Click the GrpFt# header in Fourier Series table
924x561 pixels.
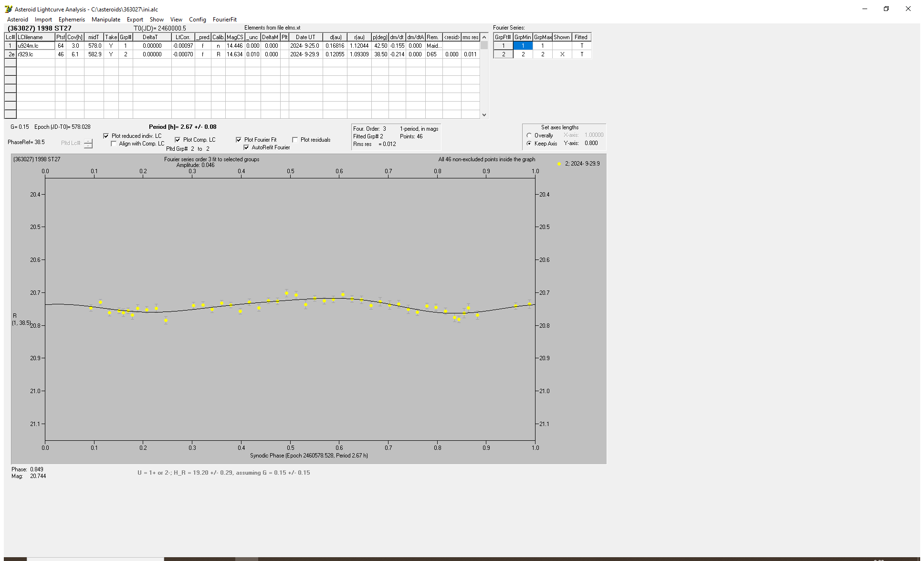[x=503, y=37]
